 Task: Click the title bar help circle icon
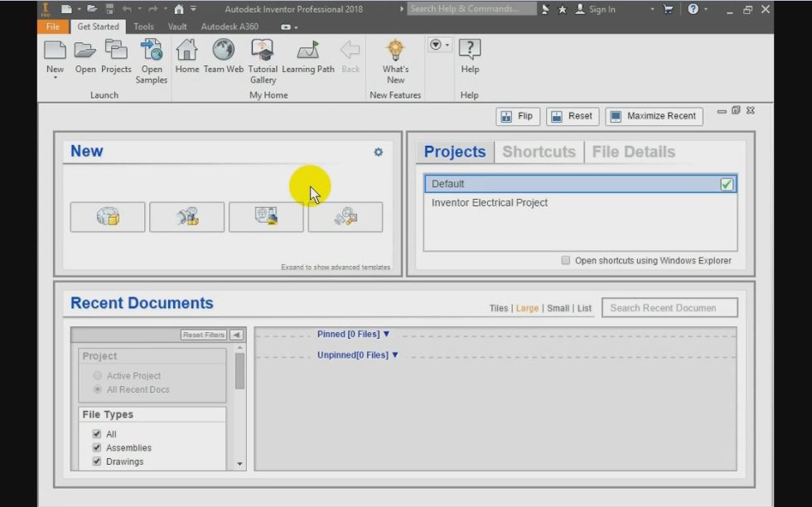point(693,9)
